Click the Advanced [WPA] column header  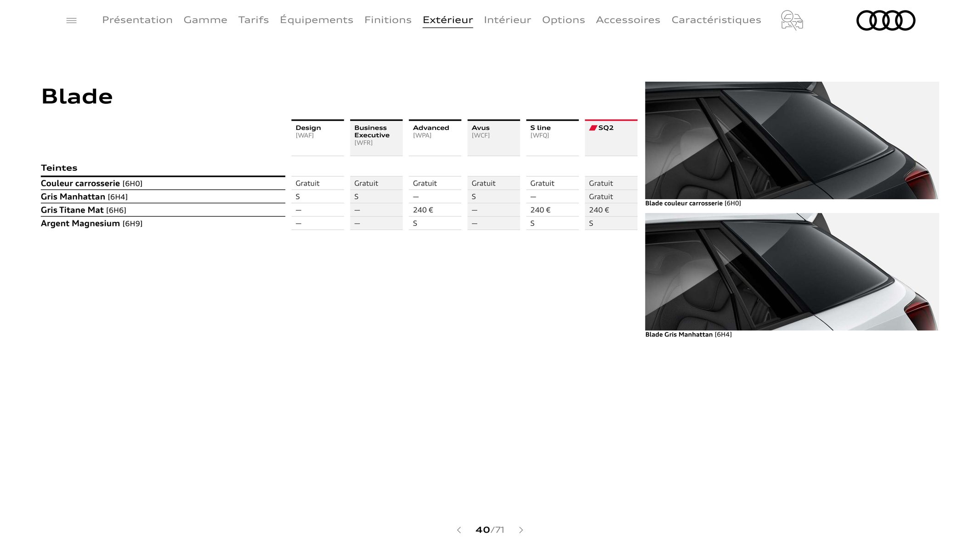coord(435,137)
